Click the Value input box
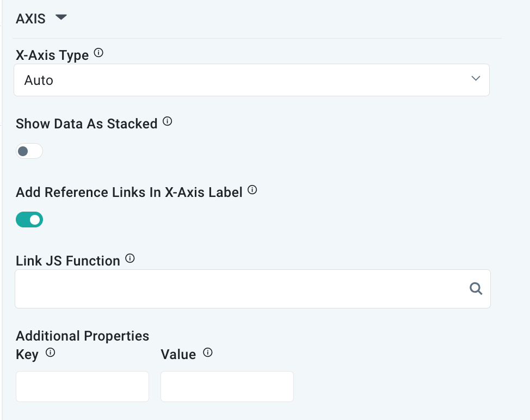 pyautogui.click(x=227, y=386)
